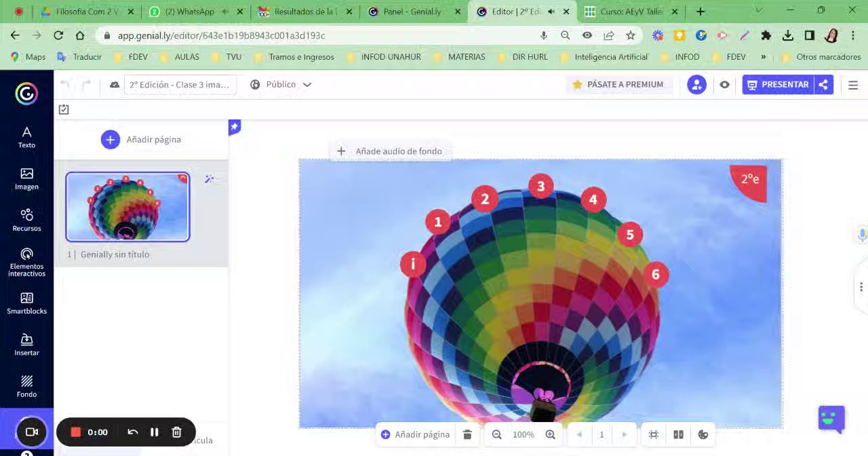Click the redo arrow in top toolbar

coord(86,85)
